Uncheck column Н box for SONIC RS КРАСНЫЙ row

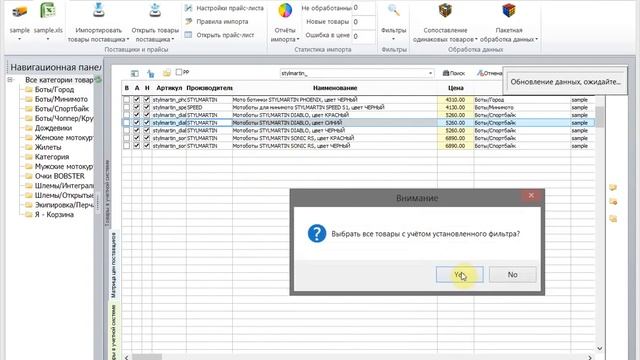(147, 138)
